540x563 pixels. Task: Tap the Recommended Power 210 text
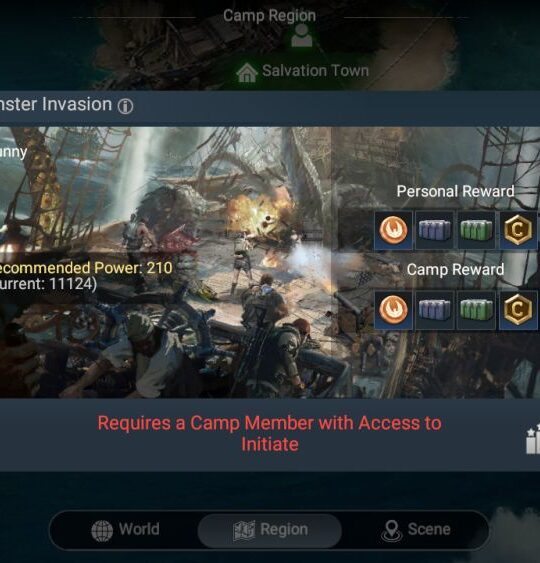coord(85,268)
